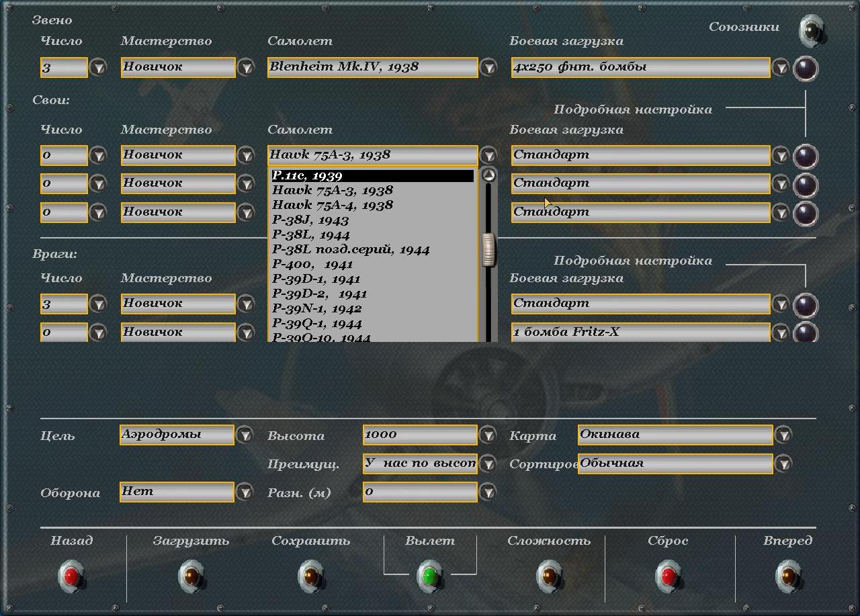Expand the 4x250 фнт. бомбы loadout dropdown
Screen dimensions: 860x616
tap(780, 68)
